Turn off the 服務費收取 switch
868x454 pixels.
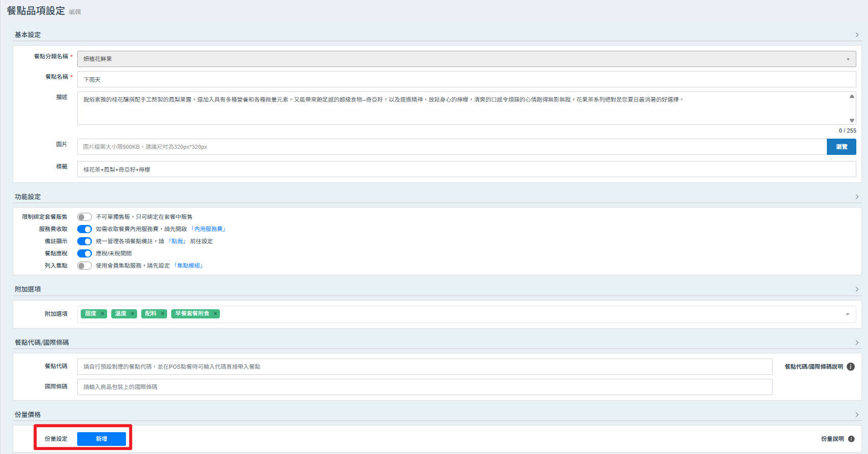click(84, 229)
